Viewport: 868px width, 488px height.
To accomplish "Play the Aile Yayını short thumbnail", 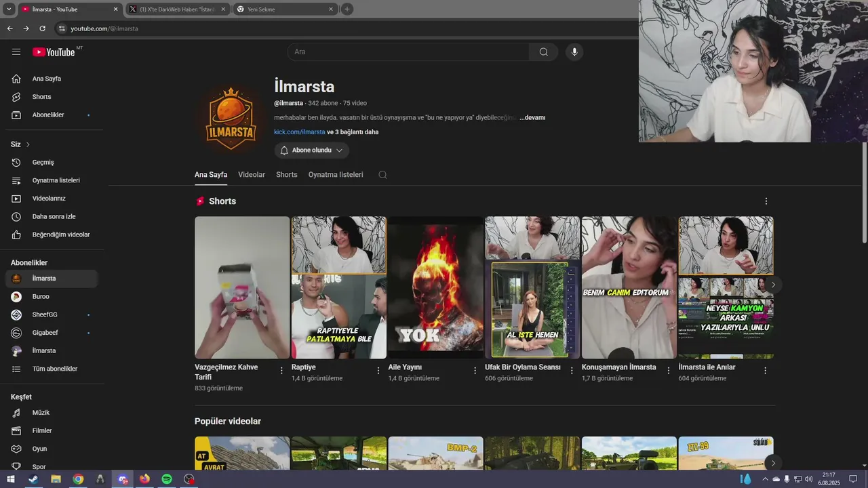I will [x=435, y=287].
